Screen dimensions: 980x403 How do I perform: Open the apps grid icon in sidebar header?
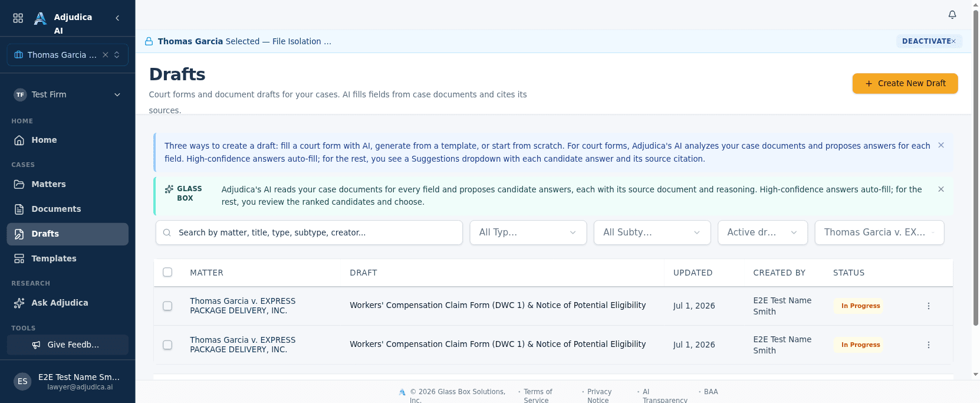pos(18,18)
